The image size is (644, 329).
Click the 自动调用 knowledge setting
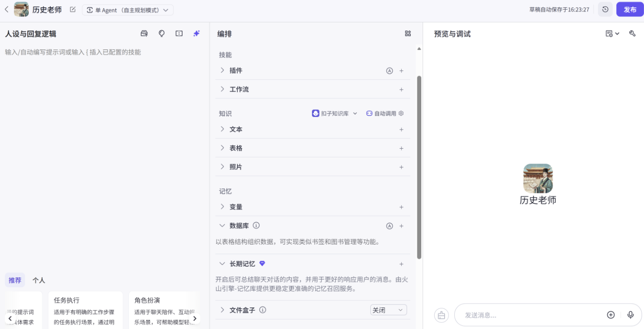tap(385, 114)
